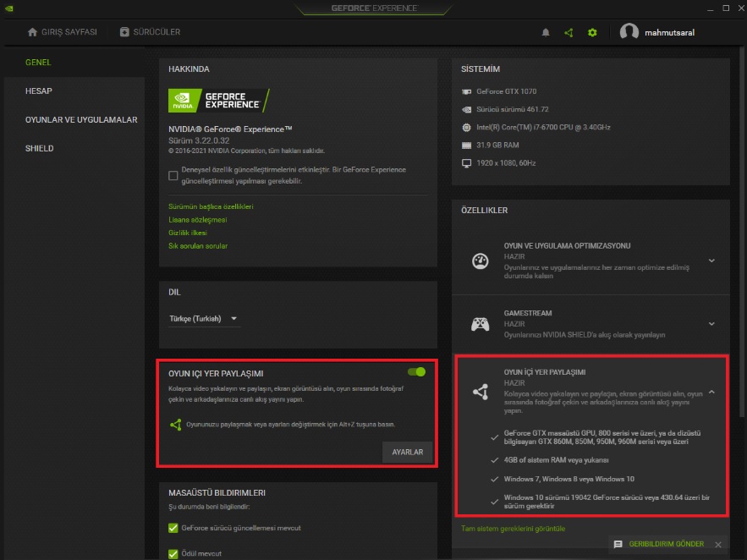Click the gamepad icon for Gamestream

click(480, 324)
